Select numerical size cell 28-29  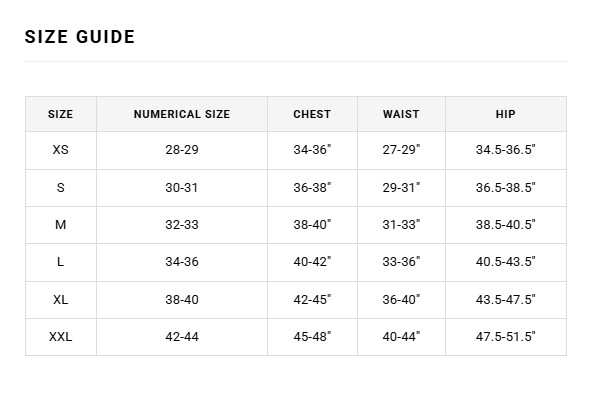(x=182, y=150)
